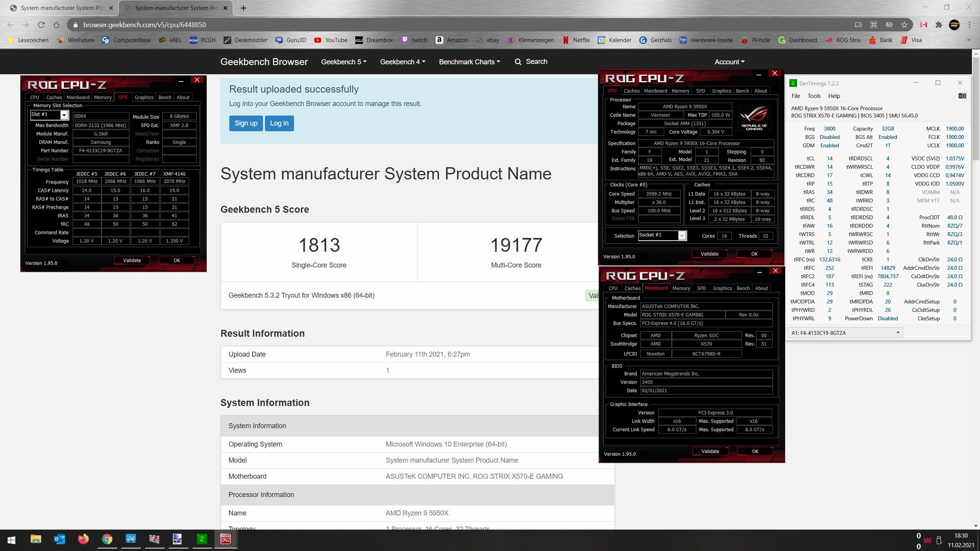980x551 pixels.
Task: Click OK in the SPD CPU-Z window
Action: 176,261
